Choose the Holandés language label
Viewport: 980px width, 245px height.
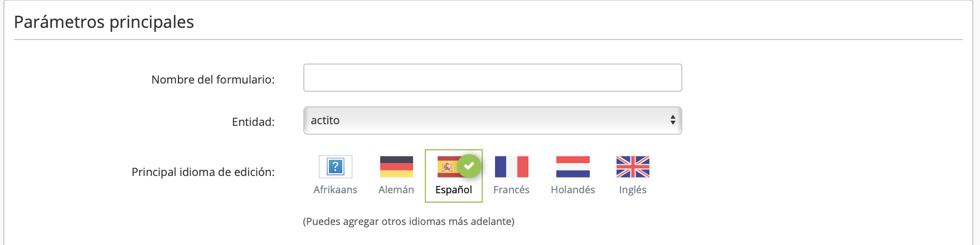point(573,190)
